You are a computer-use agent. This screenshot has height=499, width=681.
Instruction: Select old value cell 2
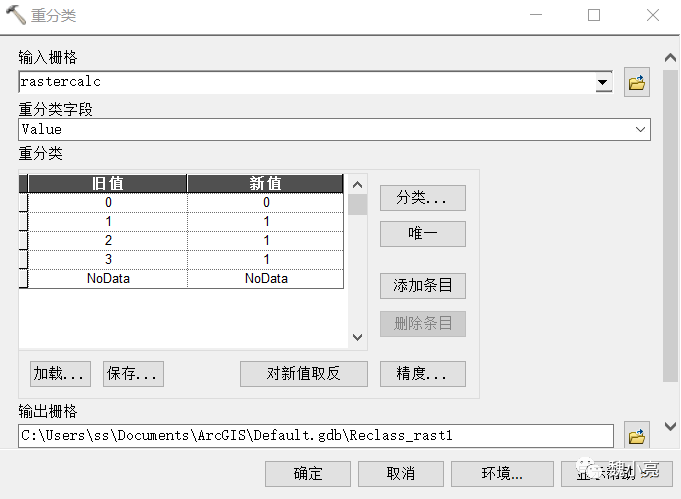click(x=108, y=241)
